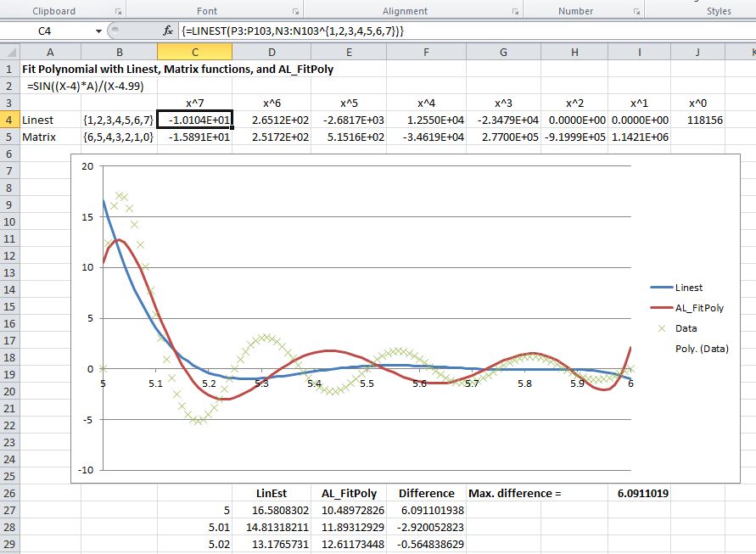Select row 4 header
The height and width of the screenshot is (554, 756).
[8, 120]
